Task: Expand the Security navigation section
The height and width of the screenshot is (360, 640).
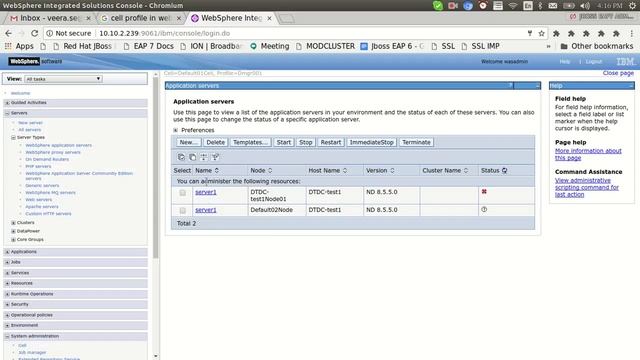Action: click(7, 304)
